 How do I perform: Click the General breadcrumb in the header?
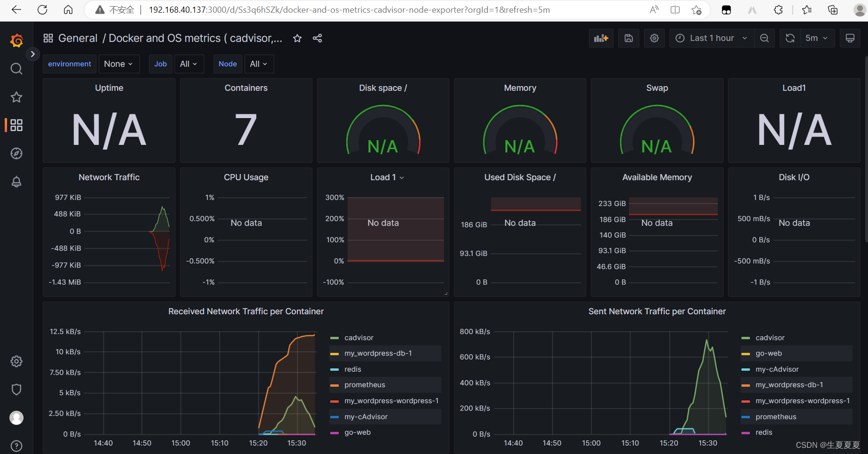pos(78,38)
